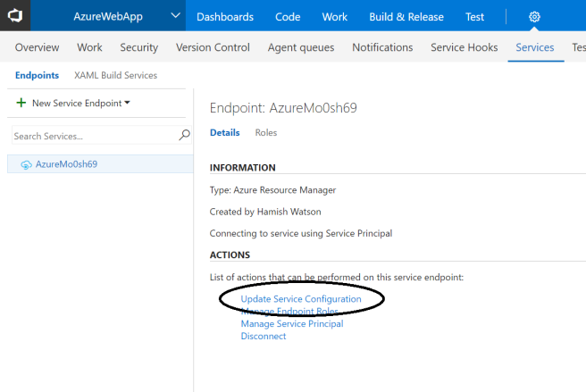Image resolution: width=586 pixels, height=392 pixels.
Task: Click the cloud icon beside AzureMo0sh69
Action: coord(26,165)
